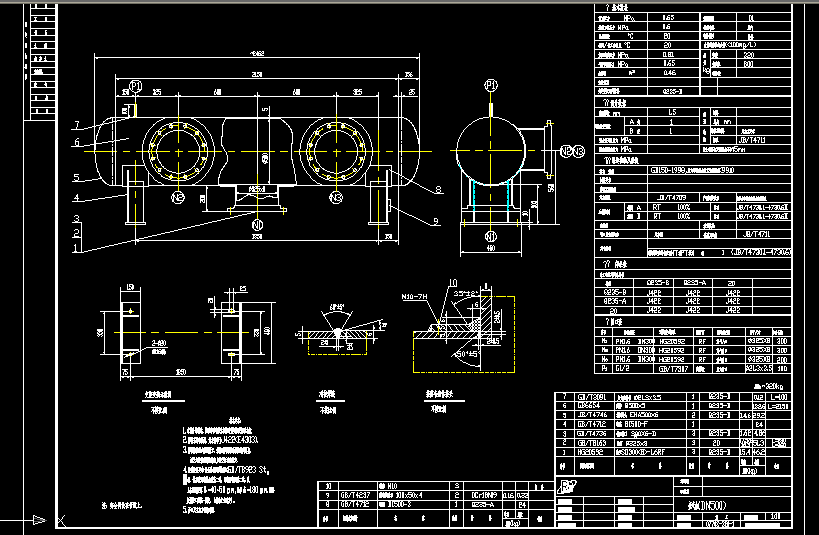The width and height of the screenshot is (819, 535).
Task: Click "JB/T4746" in parts list row 5
Action: pos(592,415)
